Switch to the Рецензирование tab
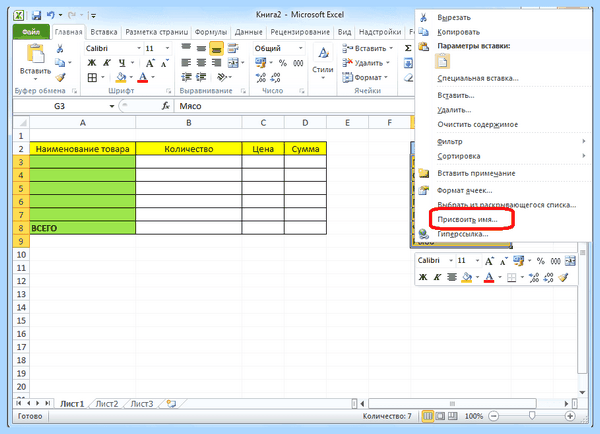 300,32
